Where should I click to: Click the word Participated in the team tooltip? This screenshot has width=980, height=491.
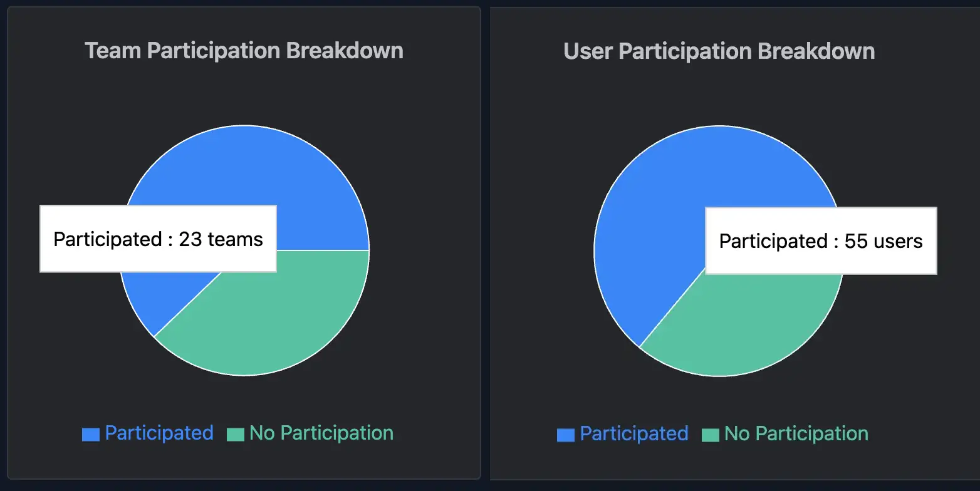pos(108,239)
